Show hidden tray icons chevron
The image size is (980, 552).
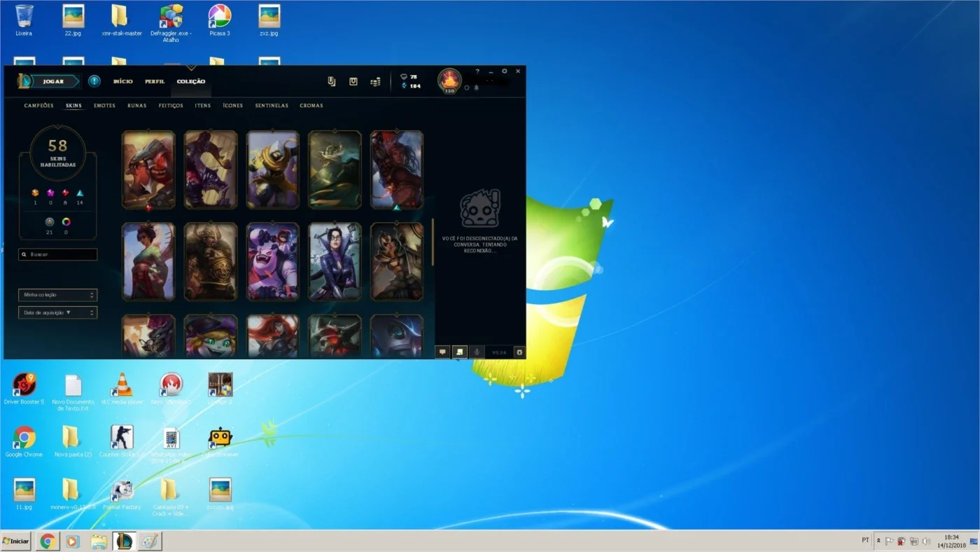click(x=878, y=541)
